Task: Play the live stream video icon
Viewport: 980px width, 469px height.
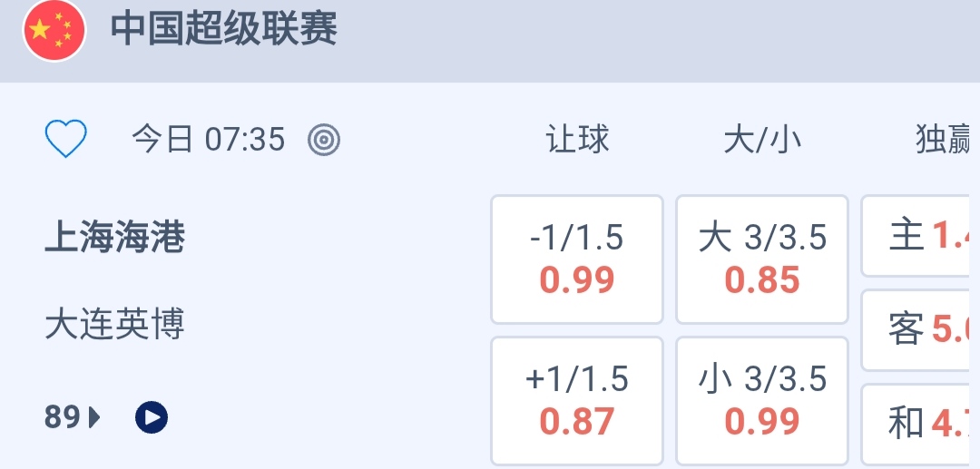Action: pyautogui.click(x=152, y=417)
